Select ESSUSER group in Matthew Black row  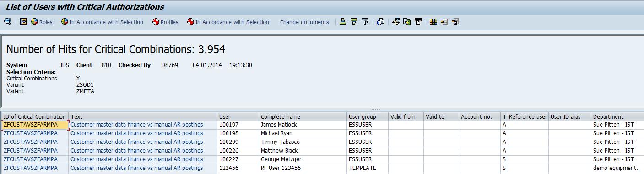[x=368, y=151]
